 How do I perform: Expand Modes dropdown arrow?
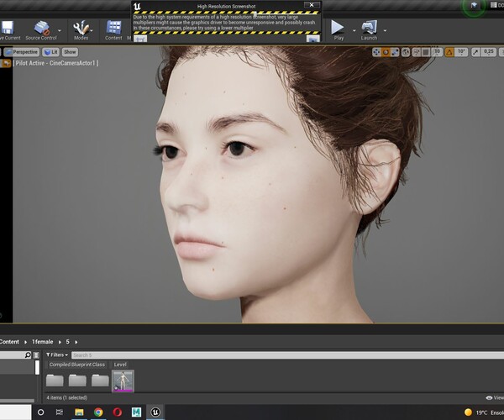pos(92,30)
